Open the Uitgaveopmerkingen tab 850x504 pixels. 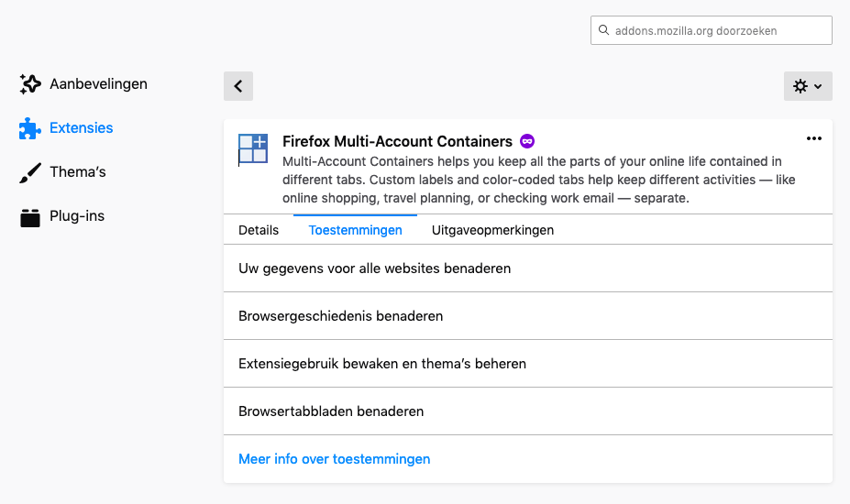[x=492, y=230]
